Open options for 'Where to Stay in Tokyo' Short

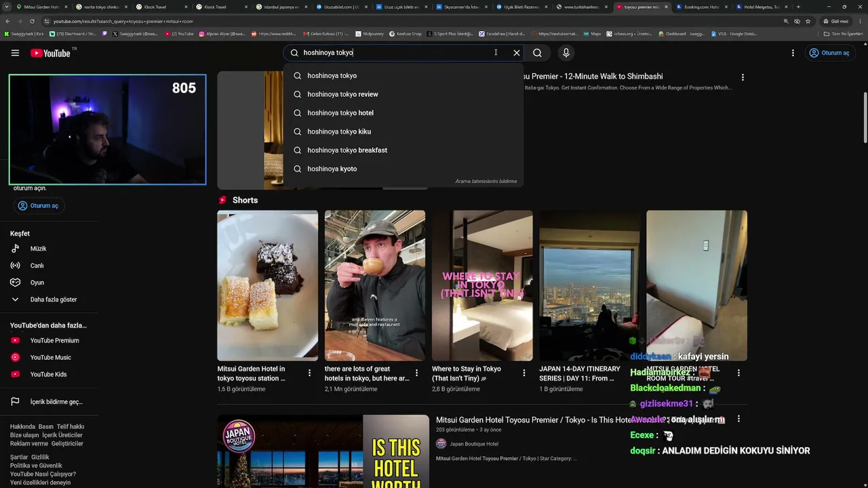click(524, 373)
